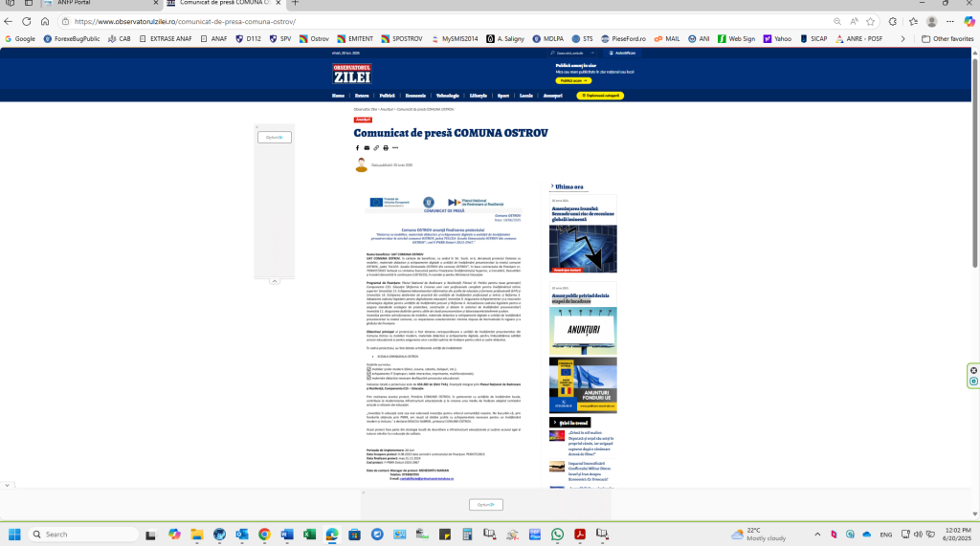Open the browser home page
The image size is (980, 546).
tap(45, 21)
